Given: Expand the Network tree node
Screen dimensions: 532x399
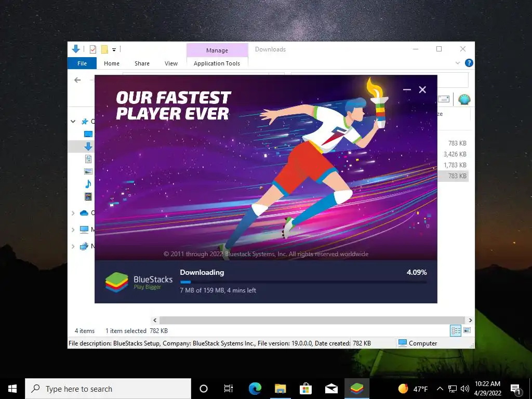Looking at the screenshot, I should tap(73, 246).
